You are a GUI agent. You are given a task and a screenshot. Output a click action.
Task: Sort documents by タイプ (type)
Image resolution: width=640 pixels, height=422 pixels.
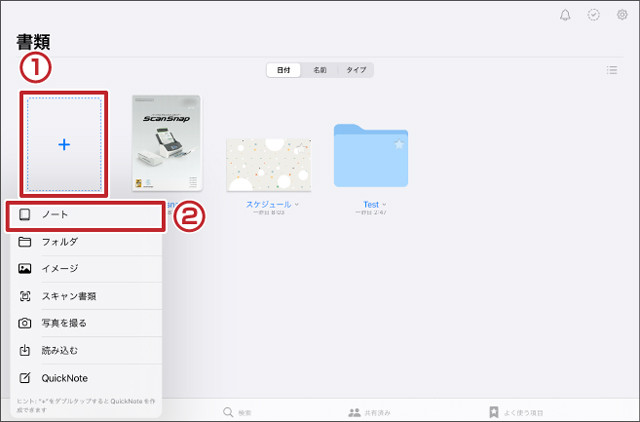(355, 70)
